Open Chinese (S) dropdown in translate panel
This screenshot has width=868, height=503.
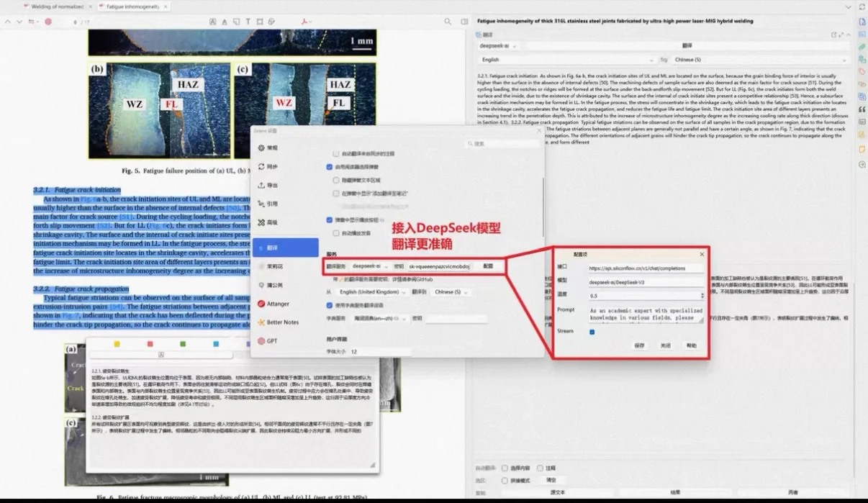point(761,60)
